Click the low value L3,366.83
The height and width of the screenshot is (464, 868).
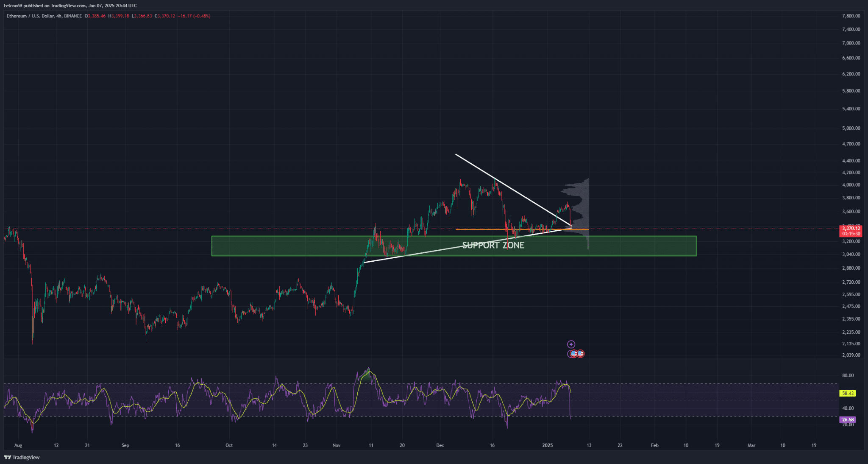(142, 16)
